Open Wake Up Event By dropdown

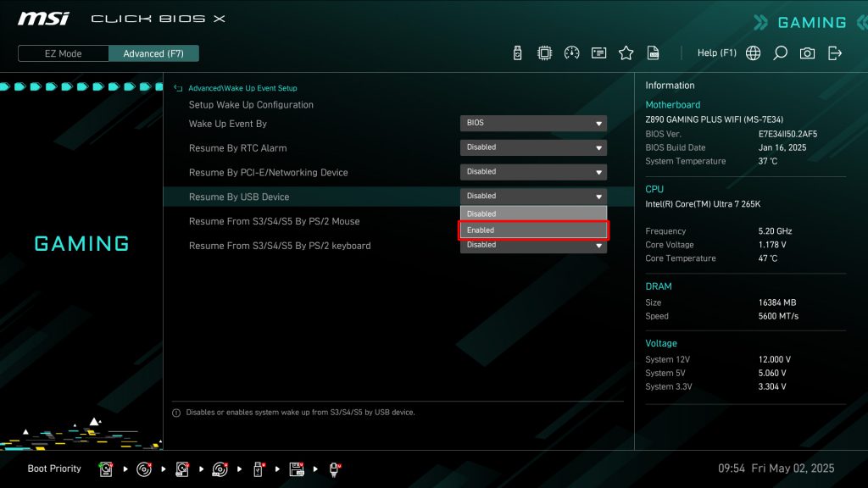(x=533, y=123)
